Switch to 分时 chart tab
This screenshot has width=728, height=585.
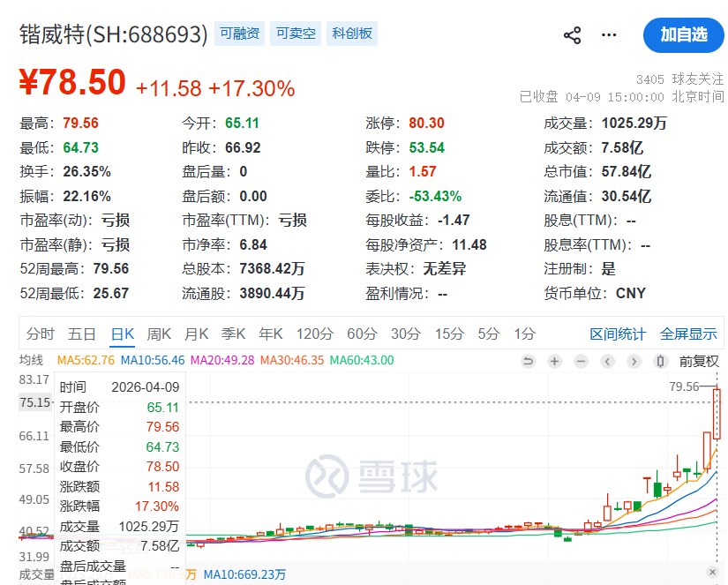(x=41, y=334)
